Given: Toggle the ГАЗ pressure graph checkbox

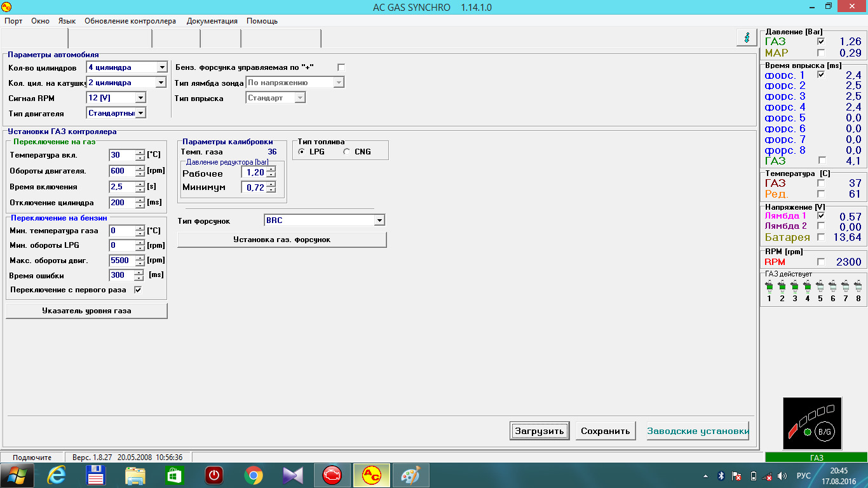Looking at the screenshot, I should click(821, 42).
